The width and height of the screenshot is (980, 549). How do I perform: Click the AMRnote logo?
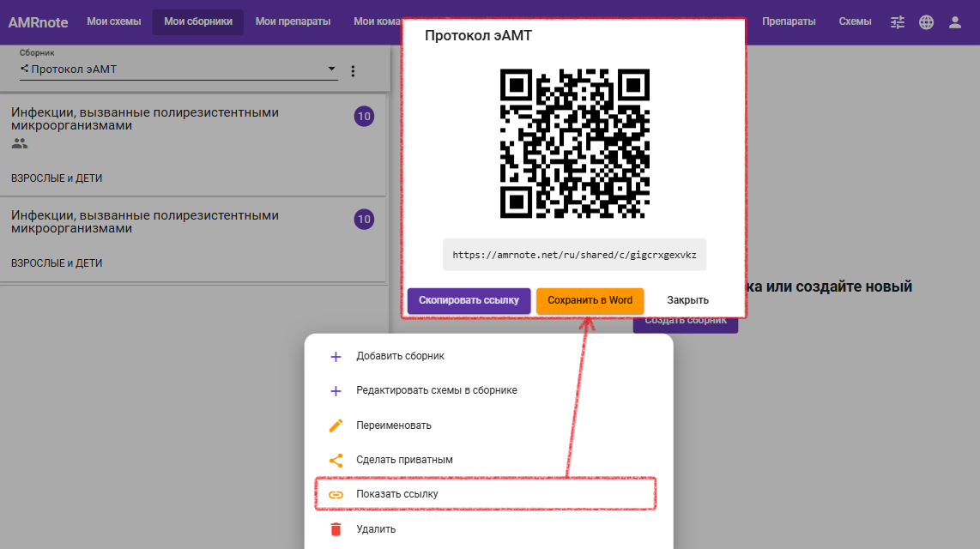(38, 22)
